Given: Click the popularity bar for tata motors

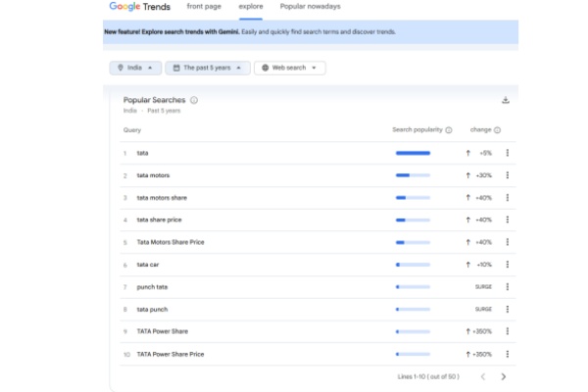Looking at the screenshot, I should (413, 175).
